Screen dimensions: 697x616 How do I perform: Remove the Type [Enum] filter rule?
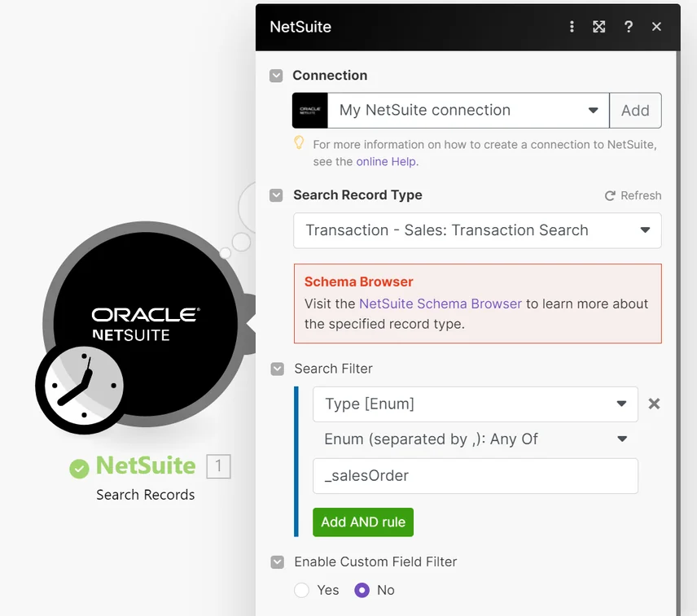(654, 404)
